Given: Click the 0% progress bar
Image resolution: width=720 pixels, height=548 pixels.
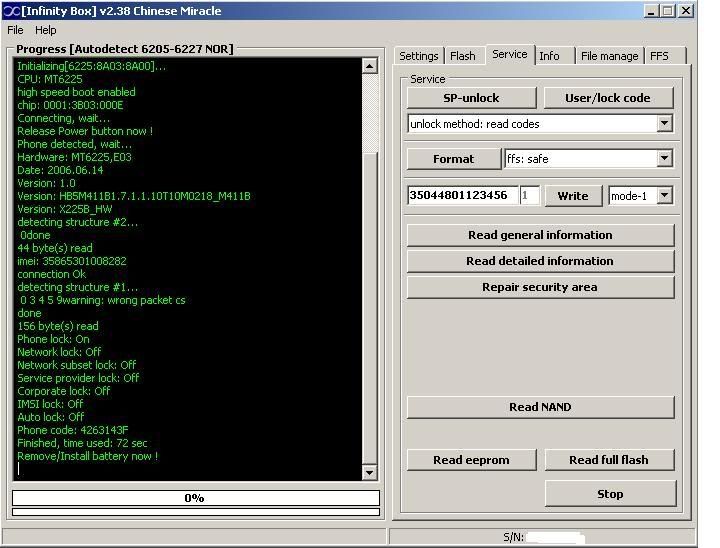Looking at the screenshot, I should 196,498.
